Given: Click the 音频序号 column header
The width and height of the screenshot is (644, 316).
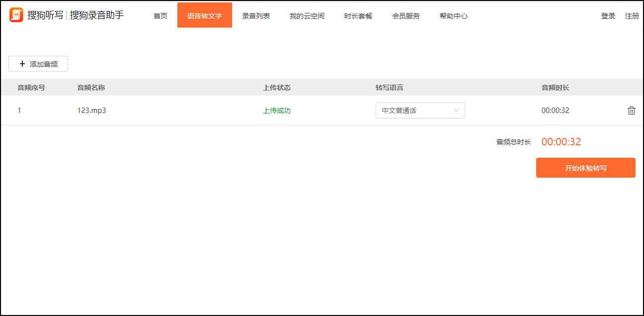Looking at the screenshot, I should pyautogui.click(x=31, y=88).
